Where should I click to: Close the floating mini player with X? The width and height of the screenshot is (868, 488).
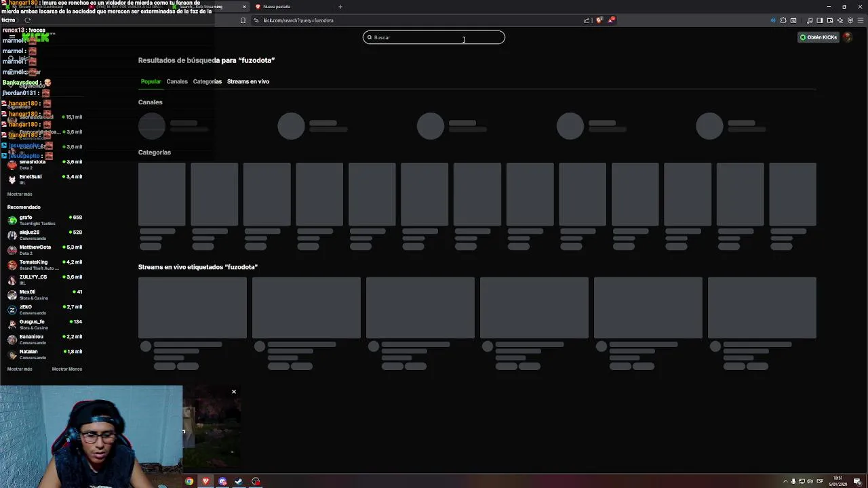234,392
